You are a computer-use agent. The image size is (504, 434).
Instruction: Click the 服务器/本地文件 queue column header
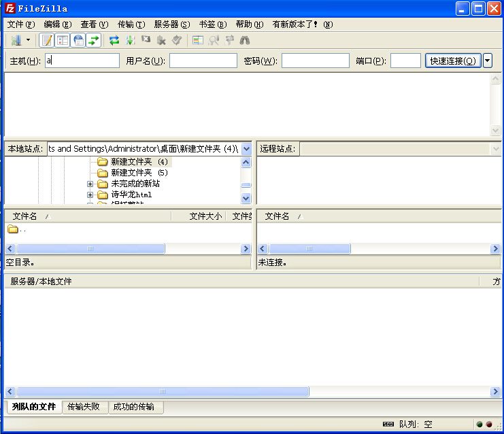click(x=241, y=282)
